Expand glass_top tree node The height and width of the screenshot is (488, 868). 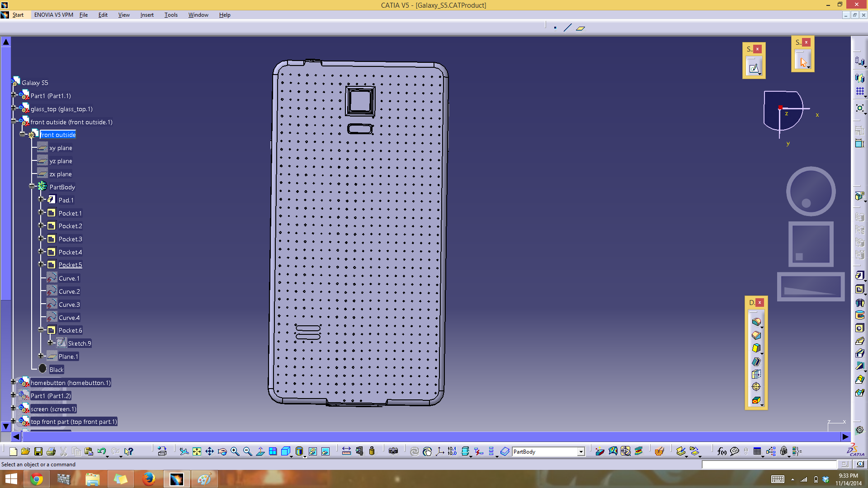(14, 108)
